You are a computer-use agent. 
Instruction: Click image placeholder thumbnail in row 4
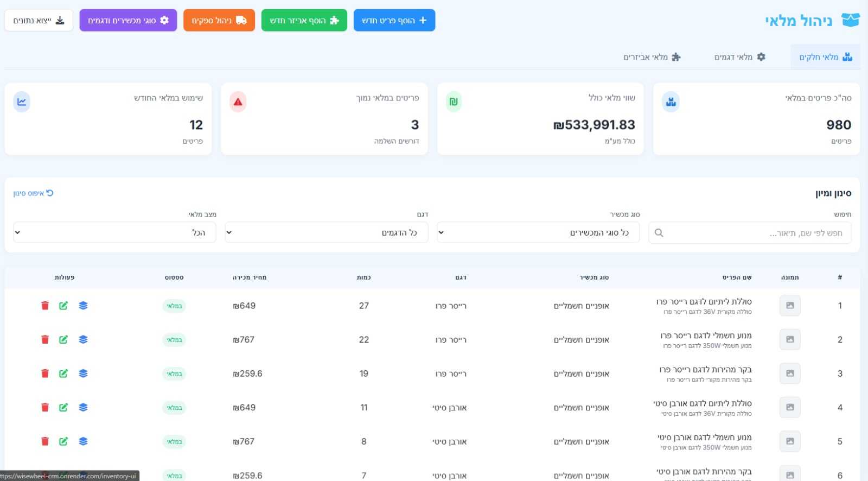[789, 408]
